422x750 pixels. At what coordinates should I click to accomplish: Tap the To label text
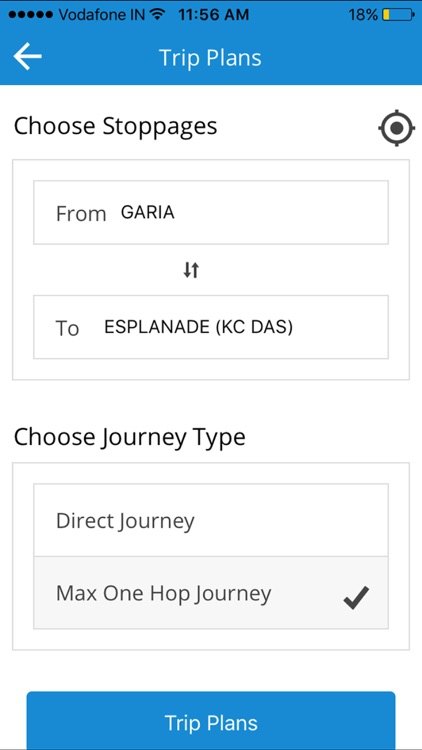(67, 328)
